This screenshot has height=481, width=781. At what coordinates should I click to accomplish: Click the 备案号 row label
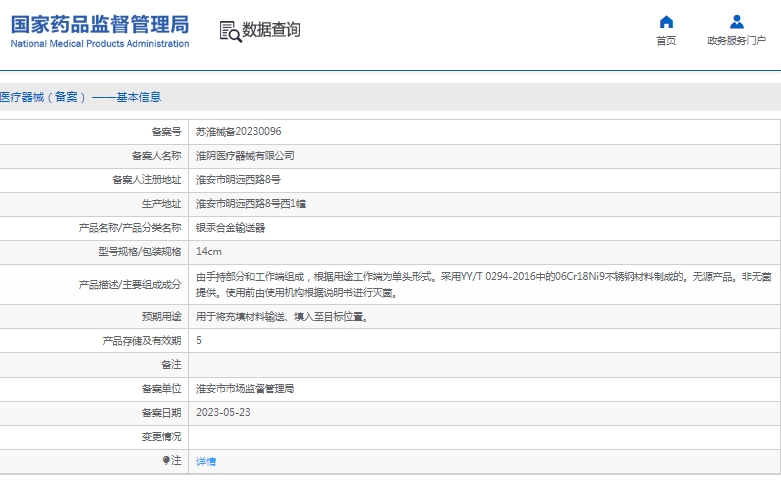click(166, 131)
